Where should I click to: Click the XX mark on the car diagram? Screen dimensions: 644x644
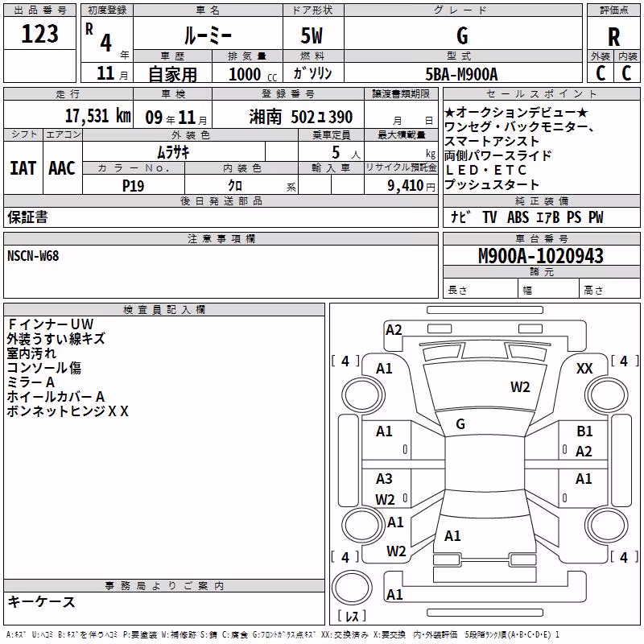(584, 369)
